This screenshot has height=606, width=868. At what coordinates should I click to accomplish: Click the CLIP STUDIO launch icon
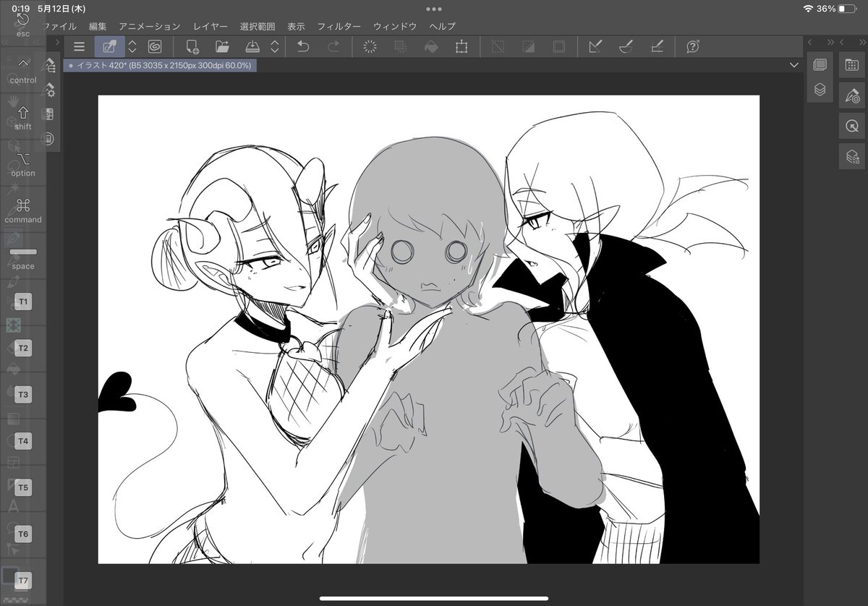click(155, 47)
